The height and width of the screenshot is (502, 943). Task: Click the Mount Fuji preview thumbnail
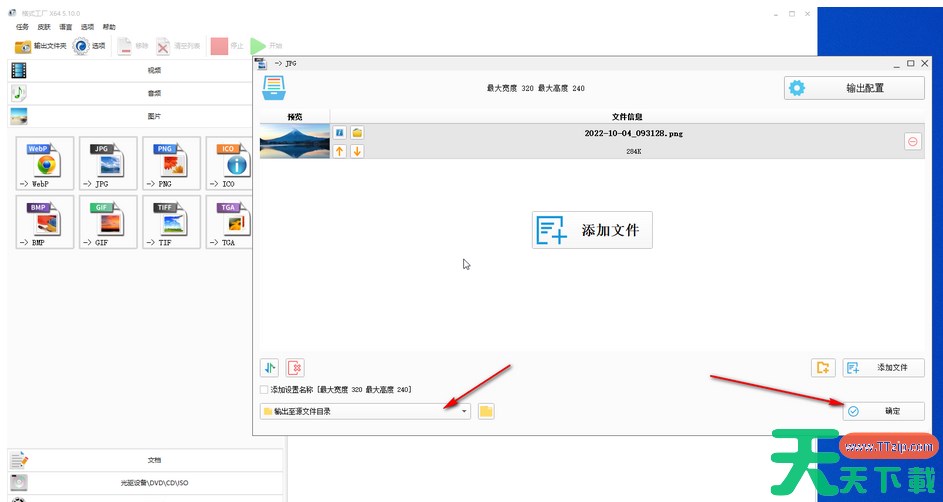295,141
